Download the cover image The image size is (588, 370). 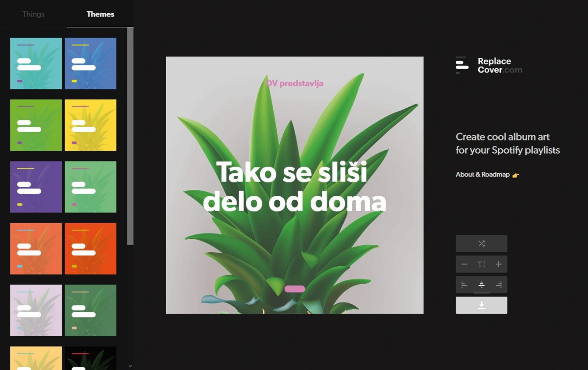click(x=481, y=305)
